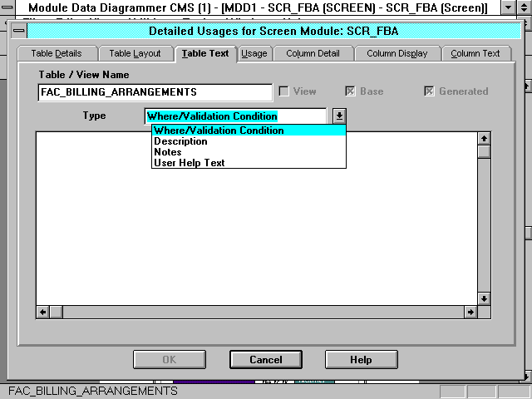Click the horizontal scroll left arrow
Viewport: 532px width, 399px height.
(x=42, y=312)
